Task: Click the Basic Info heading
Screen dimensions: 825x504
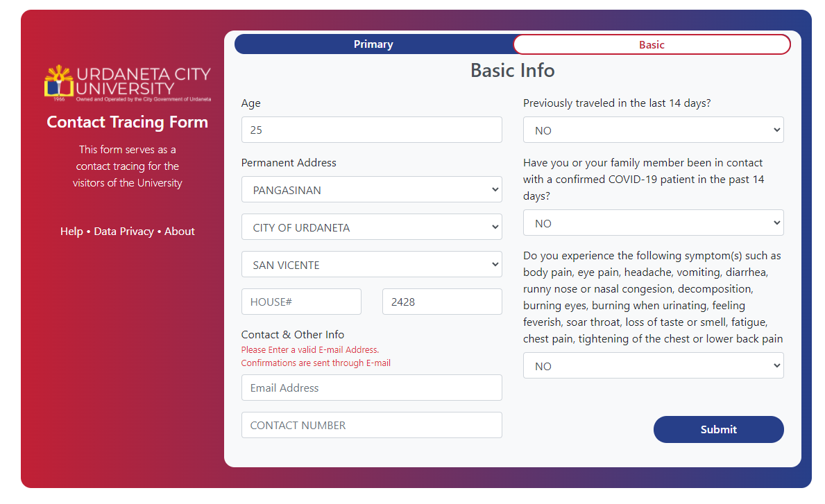Action: point(512,71)
